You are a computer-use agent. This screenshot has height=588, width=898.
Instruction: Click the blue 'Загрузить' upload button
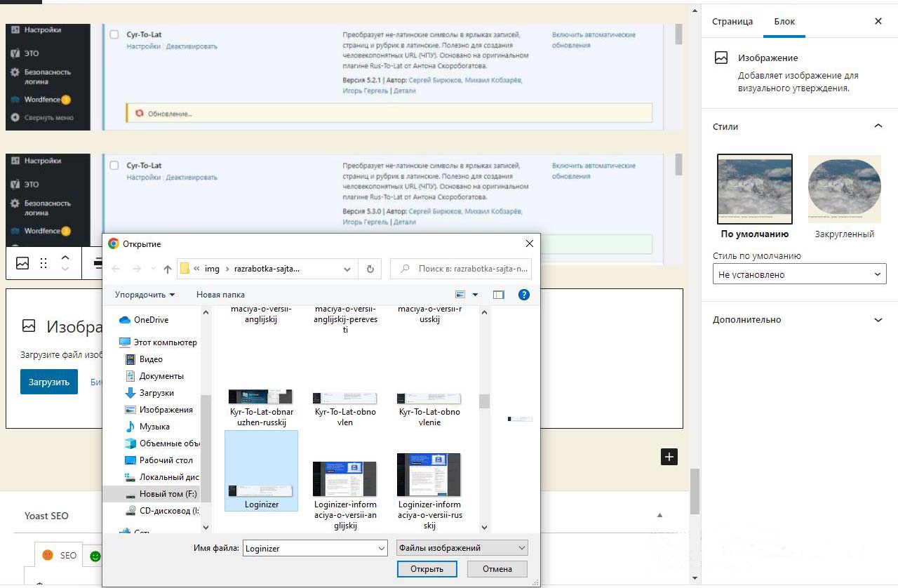48,382
